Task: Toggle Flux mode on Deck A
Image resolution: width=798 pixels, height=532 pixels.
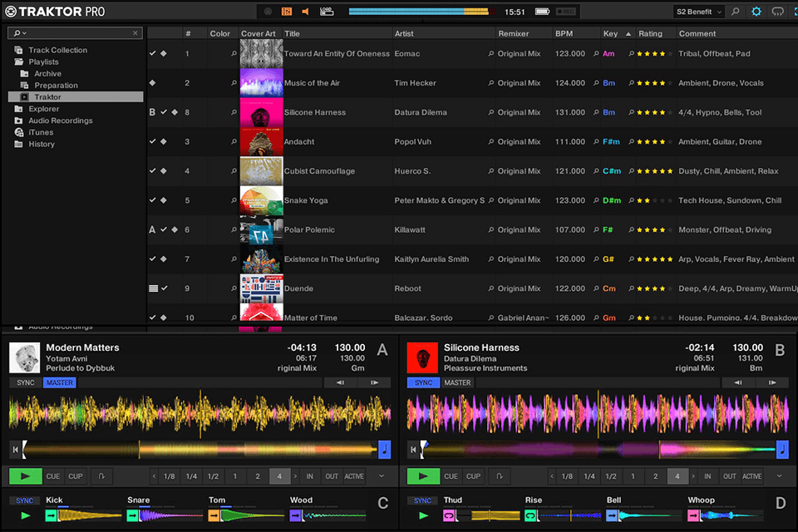Action: [x=101, y=476]
